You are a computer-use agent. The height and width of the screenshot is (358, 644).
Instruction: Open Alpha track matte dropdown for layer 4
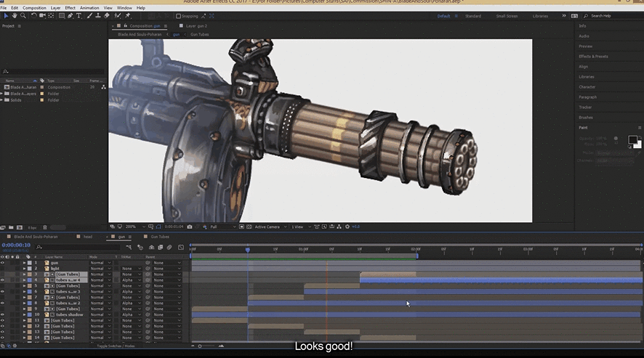tap(131, 280)
